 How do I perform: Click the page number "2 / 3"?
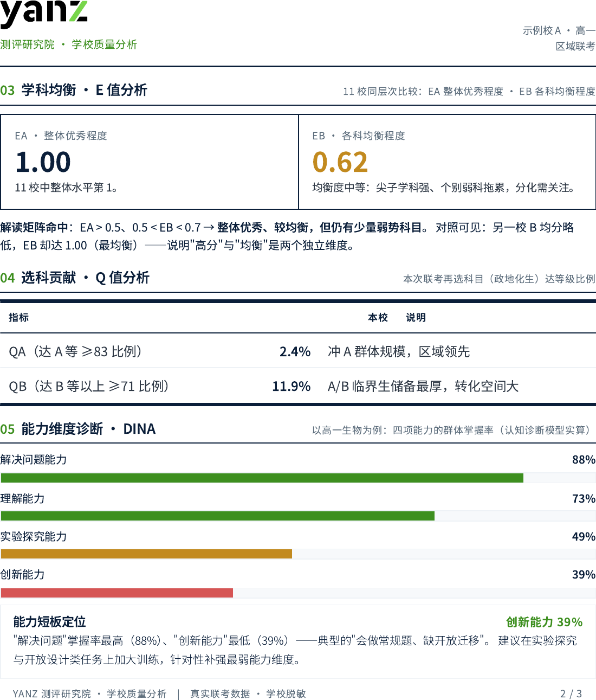[x=571, y=694]
